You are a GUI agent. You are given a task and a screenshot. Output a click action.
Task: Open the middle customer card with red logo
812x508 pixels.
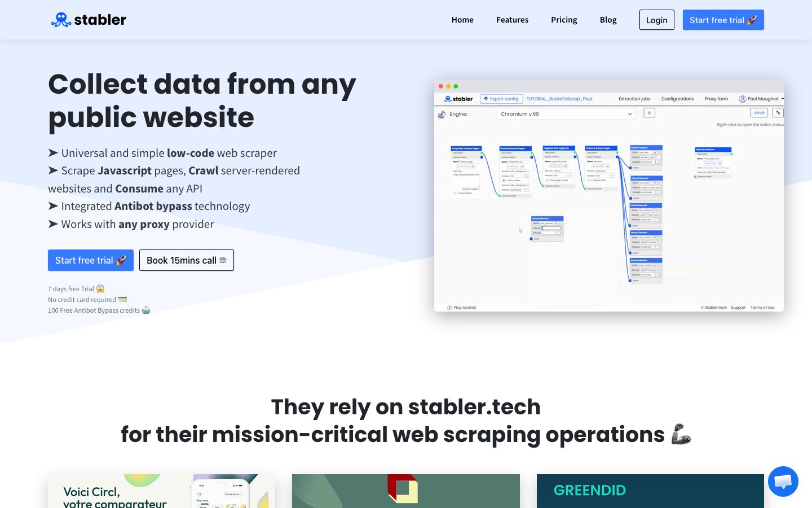click(406, 491)
